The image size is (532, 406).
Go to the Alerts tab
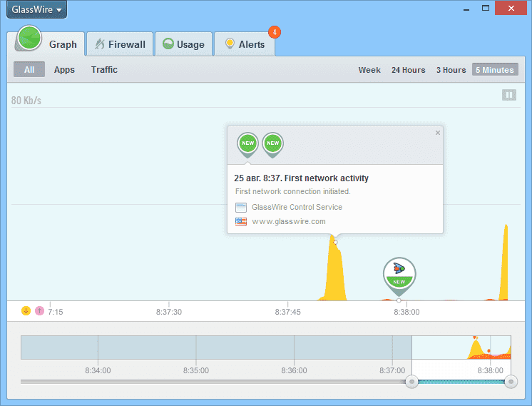click(245, 44)
